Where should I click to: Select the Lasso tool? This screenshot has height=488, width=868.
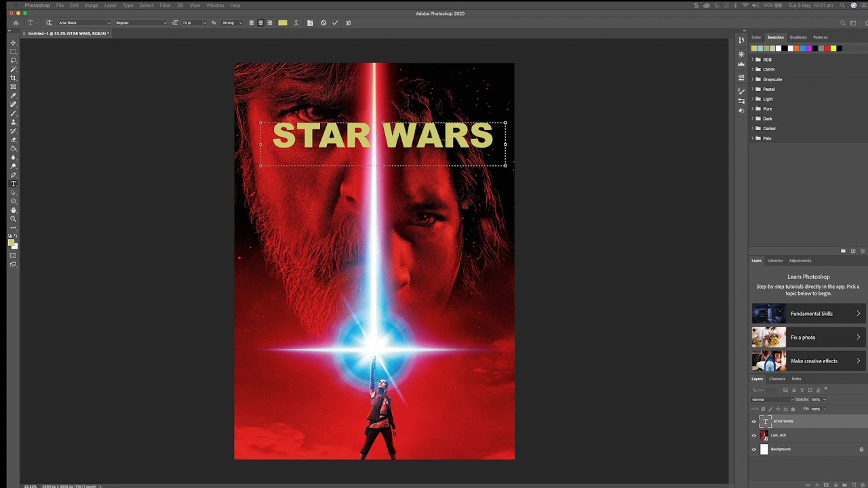13,60
